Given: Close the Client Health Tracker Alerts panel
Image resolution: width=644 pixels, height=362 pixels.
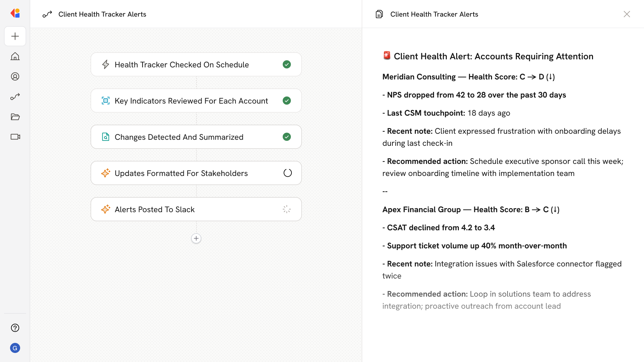Looking at the screenshot, I should 627,14.
